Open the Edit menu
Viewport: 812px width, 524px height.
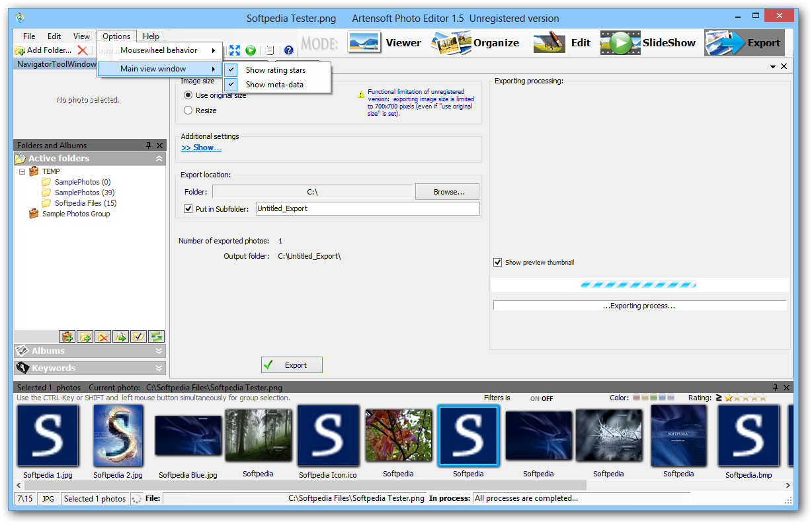pyautogui.click(x=54, y=36)
